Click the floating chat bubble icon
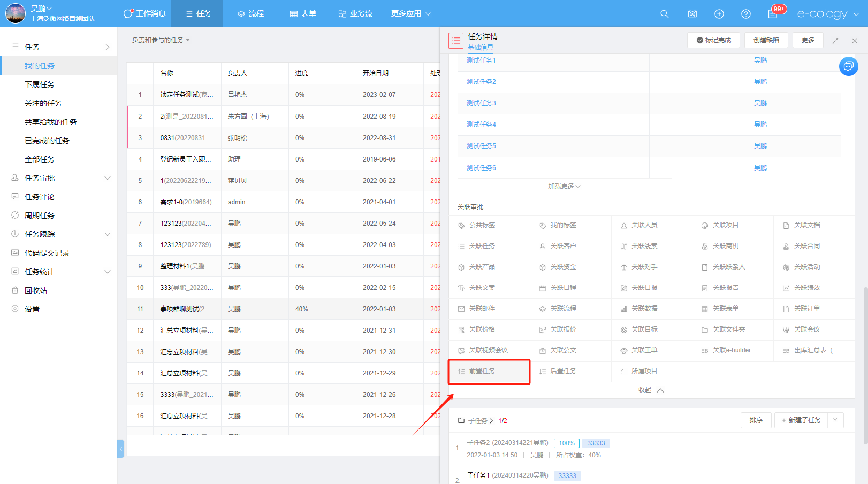868x484 pixels. (x=848, y=66)
